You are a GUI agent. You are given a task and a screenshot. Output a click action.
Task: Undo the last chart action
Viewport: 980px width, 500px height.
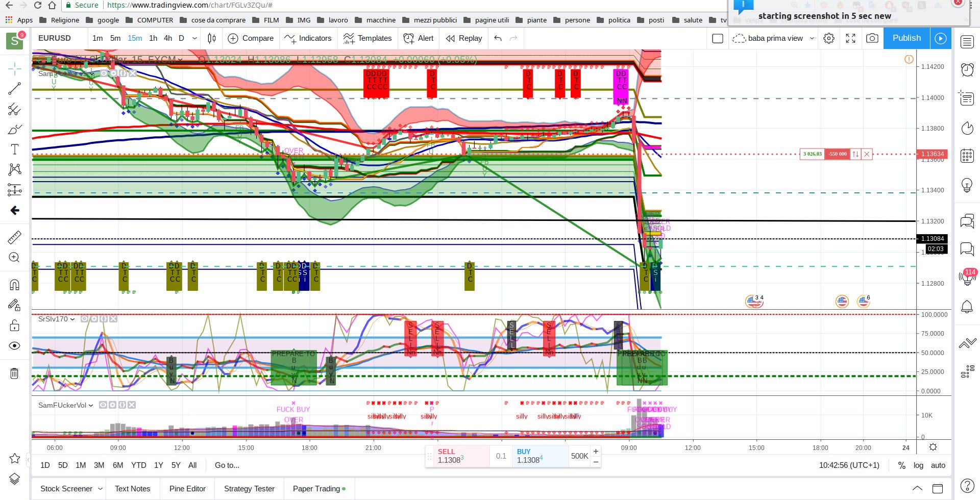click(x=498, y=38)
